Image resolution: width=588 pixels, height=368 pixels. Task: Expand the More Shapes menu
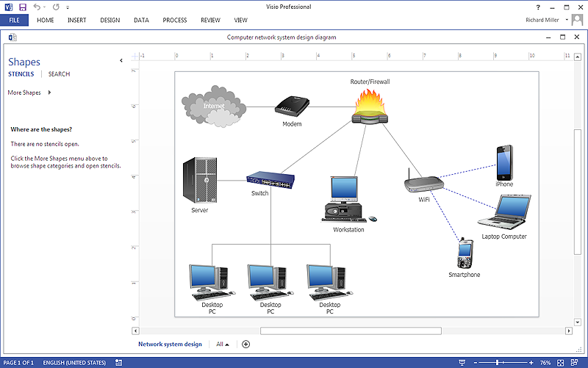coord(29,93)
